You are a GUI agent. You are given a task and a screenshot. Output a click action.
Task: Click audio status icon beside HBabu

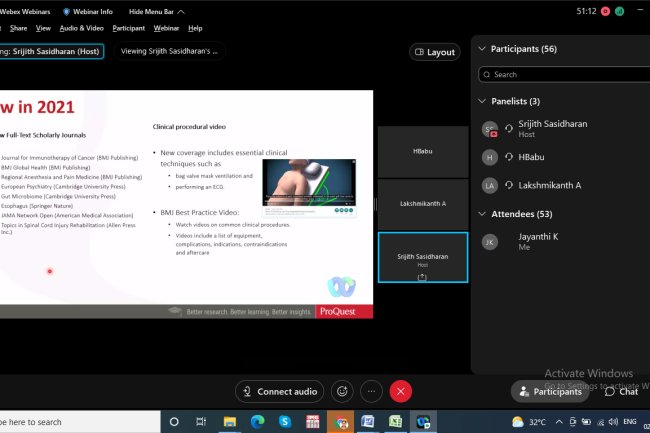coord(509,157)
